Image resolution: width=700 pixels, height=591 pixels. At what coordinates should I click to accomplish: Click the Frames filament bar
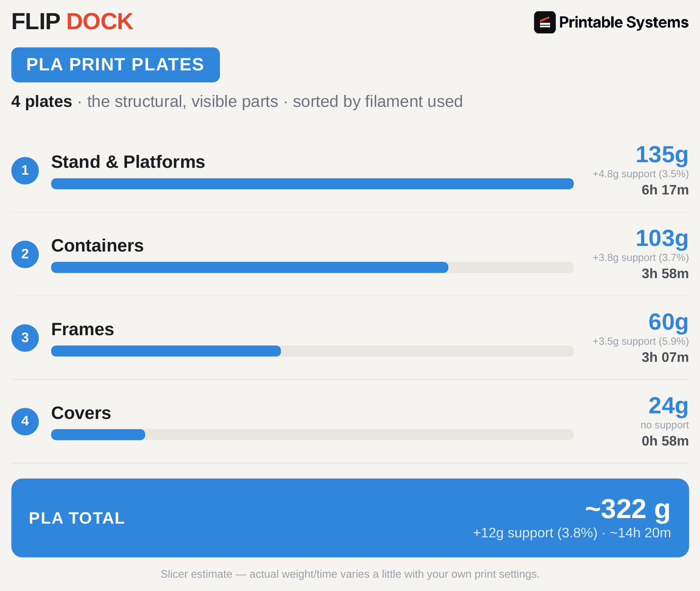click(x=312, y=351)
